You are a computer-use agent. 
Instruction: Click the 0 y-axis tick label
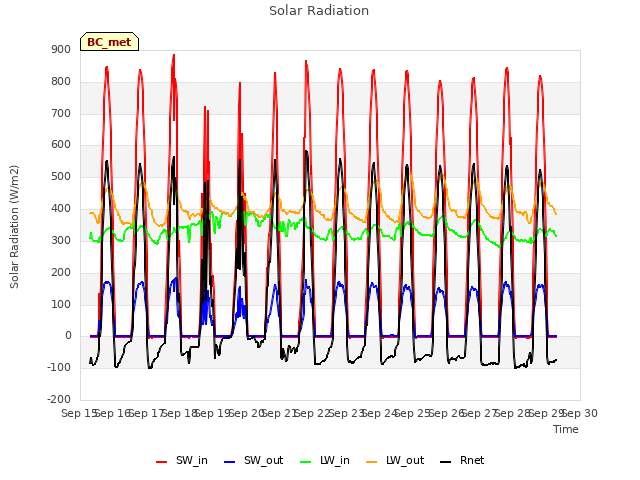68,336
